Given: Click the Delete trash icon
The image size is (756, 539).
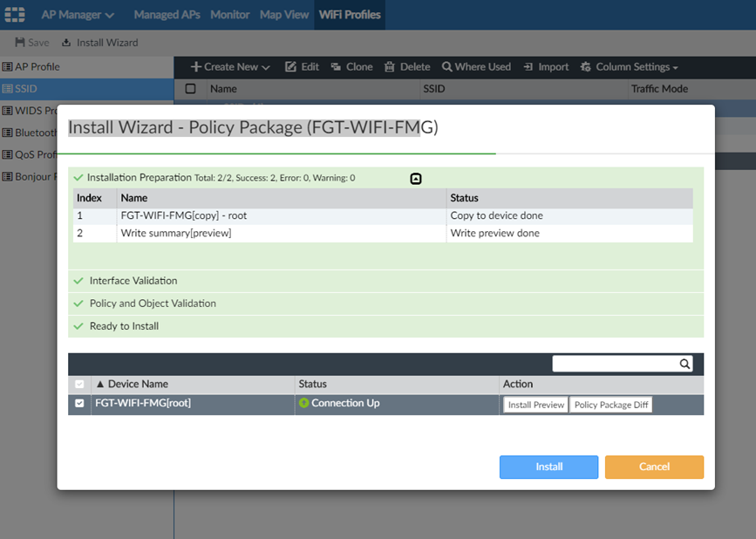Looking at the screenshot, I should tap(390, 67).
